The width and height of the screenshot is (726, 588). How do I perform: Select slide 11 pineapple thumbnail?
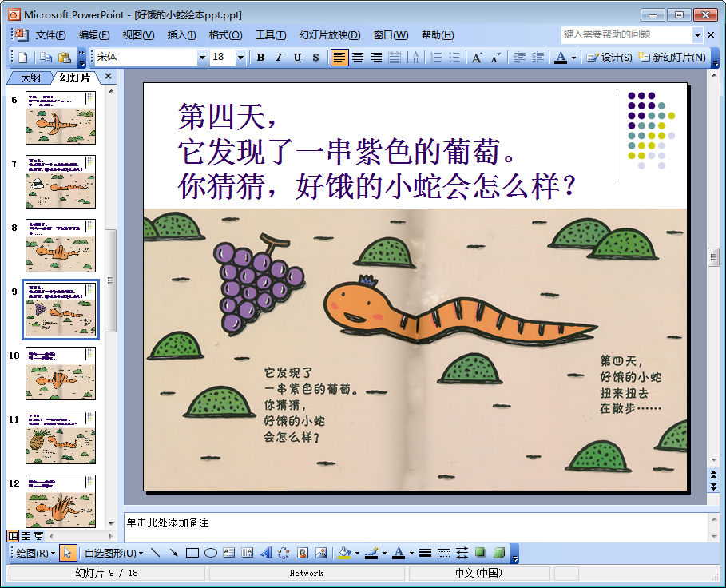coord(61,438)
